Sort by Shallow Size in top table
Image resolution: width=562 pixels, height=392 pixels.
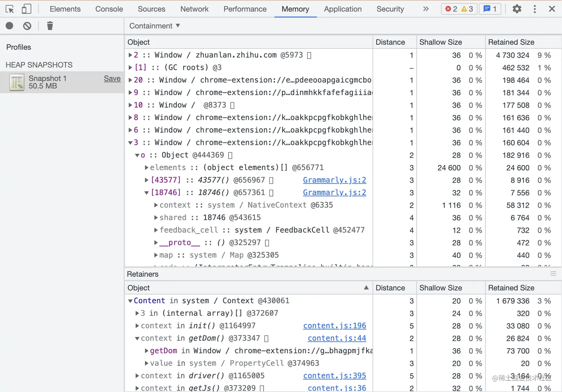[451, 42]
